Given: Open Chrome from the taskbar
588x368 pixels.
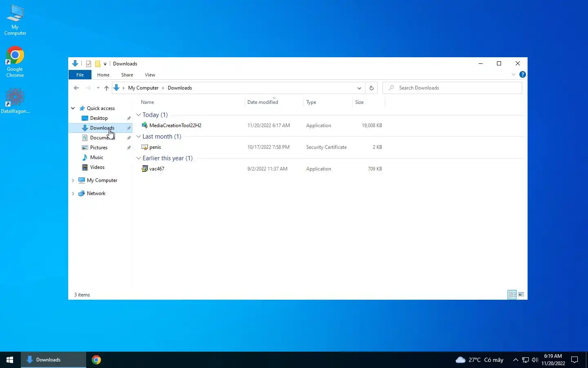Looking at the screenshot, I should point(96,360).
